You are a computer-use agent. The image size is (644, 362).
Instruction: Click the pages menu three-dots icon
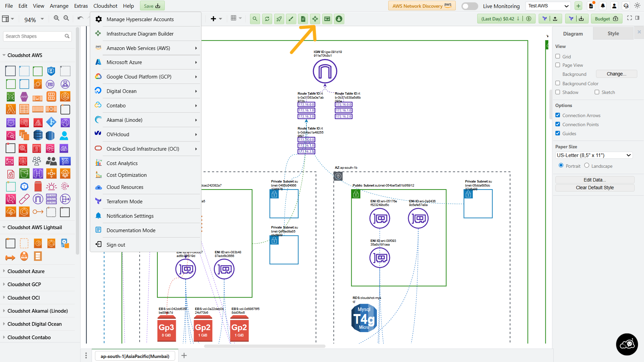pyautogui.click(x=86, y=356)
